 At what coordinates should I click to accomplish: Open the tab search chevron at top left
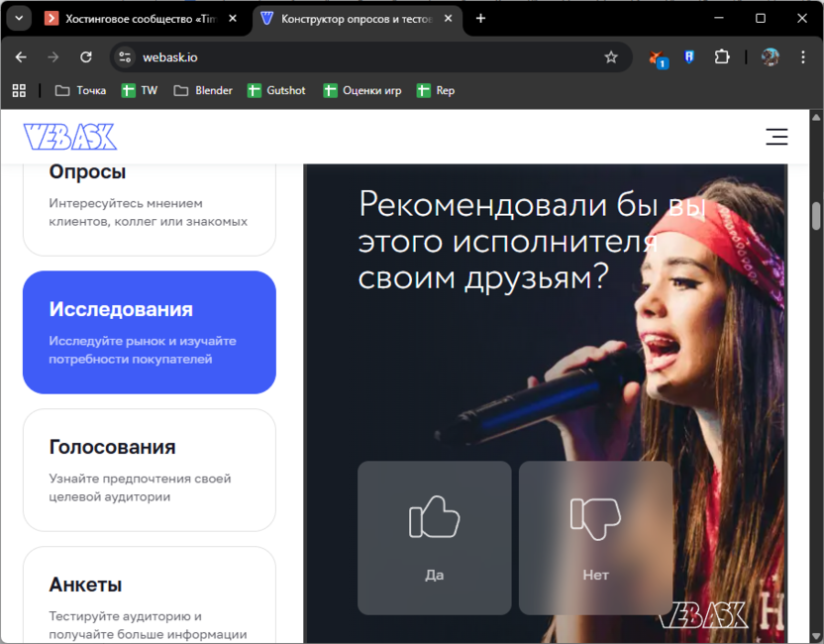coord(18,17)
